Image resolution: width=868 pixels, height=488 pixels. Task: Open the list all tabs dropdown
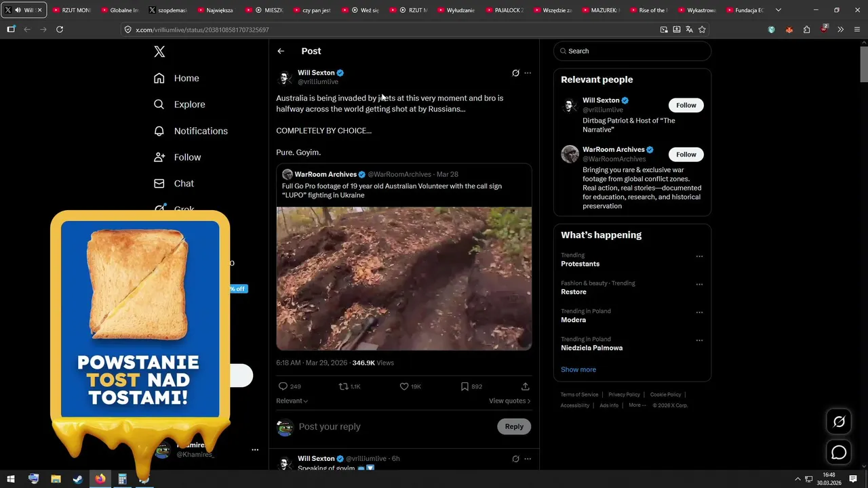click(x=778, y=10)
